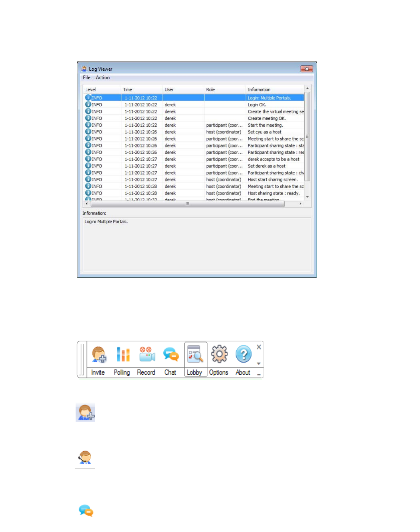
Task: Open the Polling tool
Action: click(x=122, y=360)
